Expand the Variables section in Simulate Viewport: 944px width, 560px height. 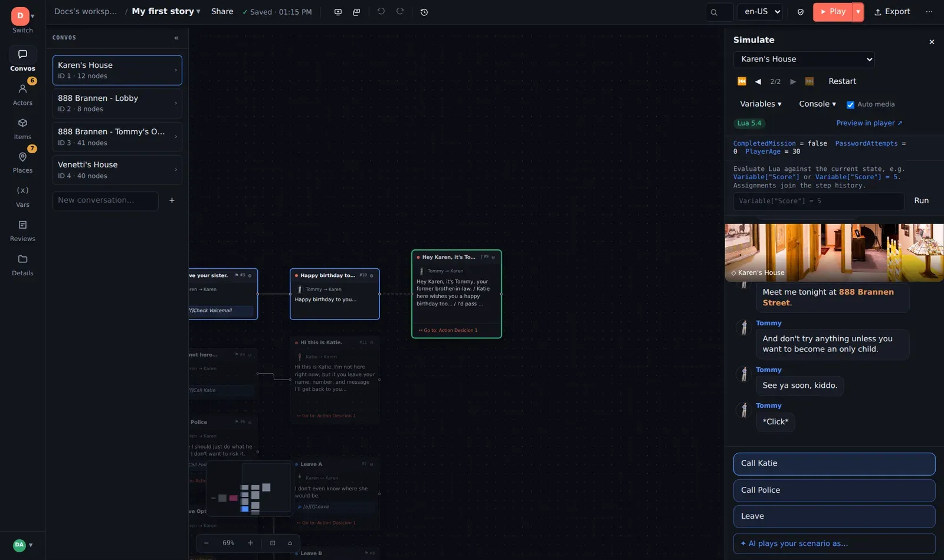(x=761, y=104)
